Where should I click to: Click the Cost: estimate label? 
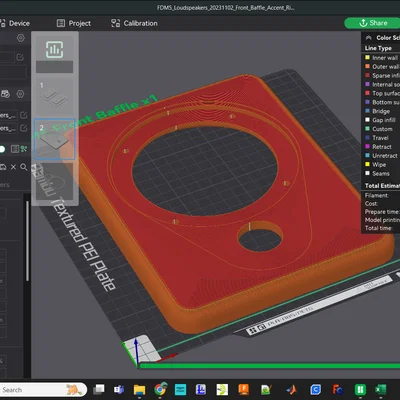[371, 204]
